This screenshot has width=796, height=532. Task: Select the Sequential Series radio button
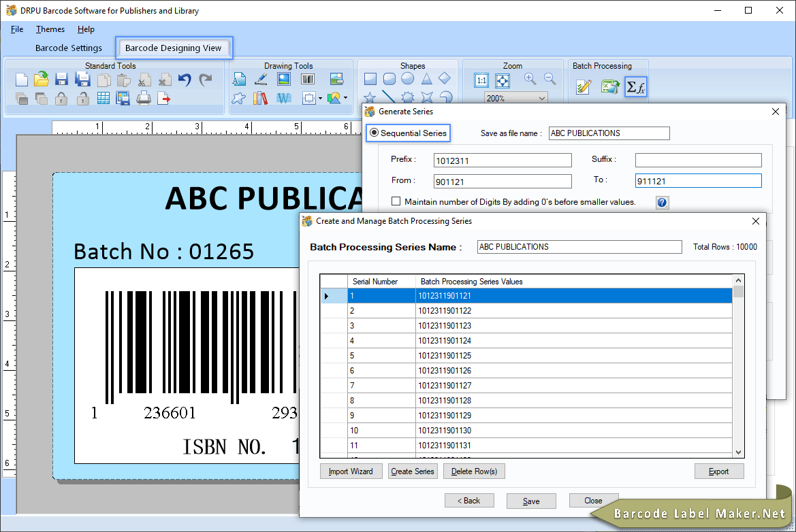(x=374, y=133)
